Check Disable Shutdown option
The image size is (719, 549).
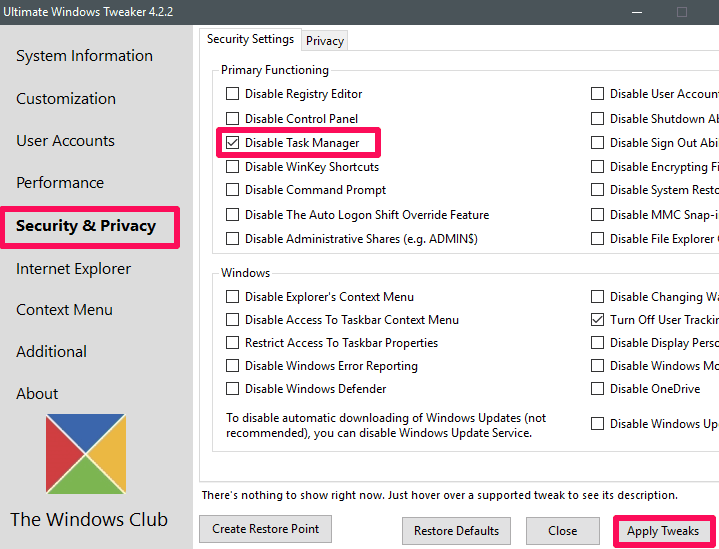(597, 118)
